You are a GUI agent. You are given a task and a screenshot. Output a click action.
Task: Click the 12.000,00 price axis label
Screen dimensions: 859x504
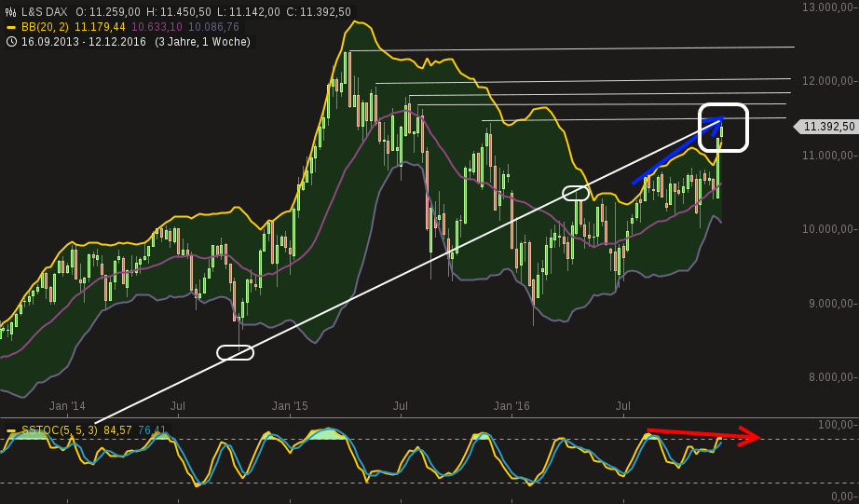pos(829,81)
